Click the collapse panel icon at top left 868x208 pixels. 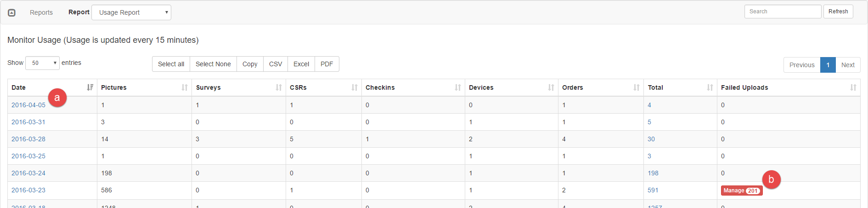tap(12, 12)
